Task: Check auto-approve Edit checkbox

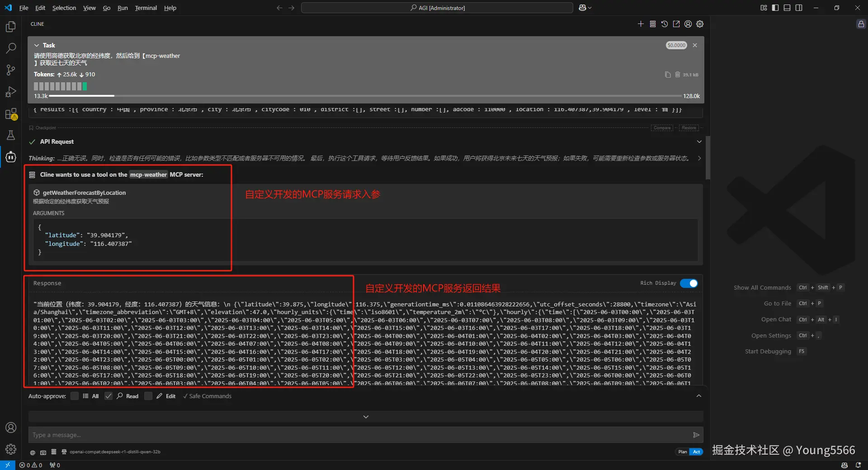Action: click(x=148, y=396)
